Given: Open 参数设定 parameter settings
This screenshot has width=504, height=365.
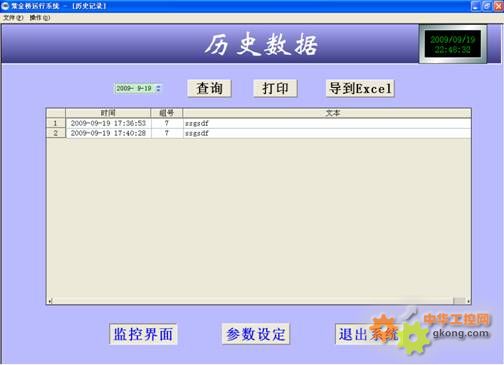Looking at the screenshot, I should pyautogui.click(x=256, y=334).
